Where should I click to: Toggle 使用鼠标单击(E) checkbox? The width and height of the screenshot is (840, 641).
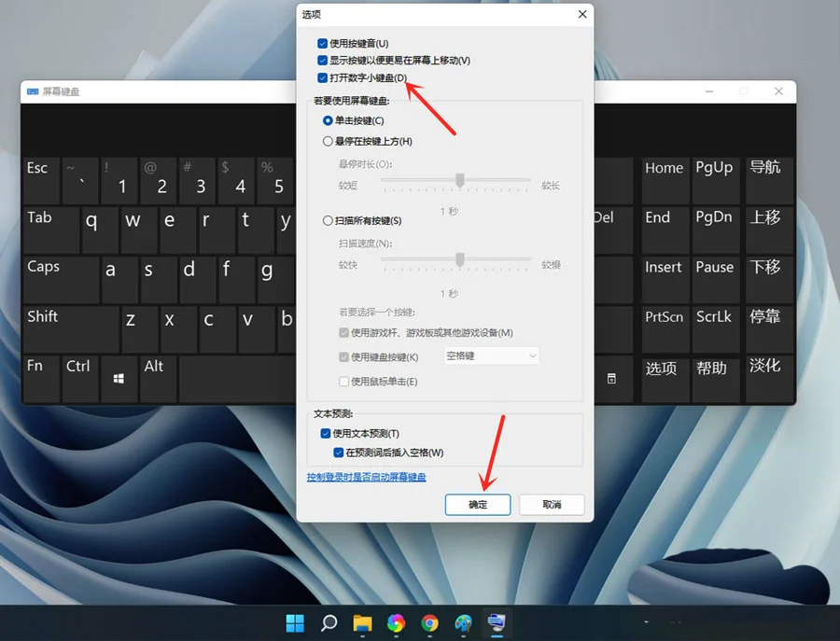(343, 382)
